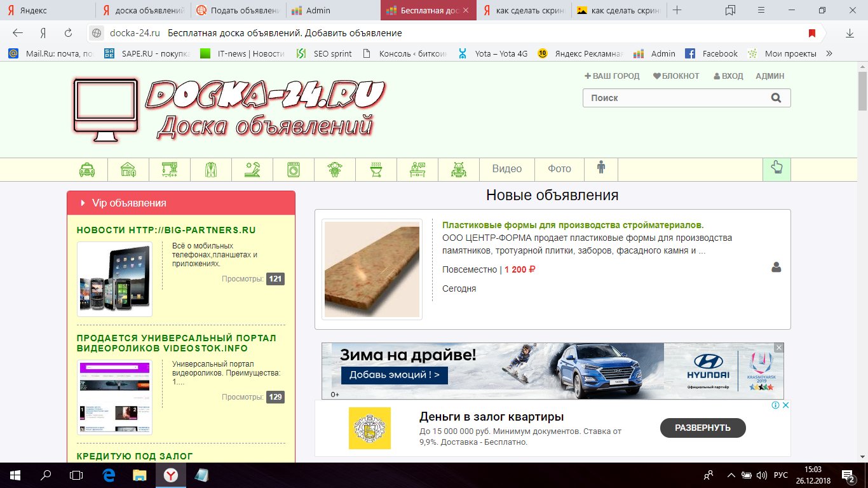Click the РАЗВЕРНУТЬ ad button
Screen dimensions: 868x488
coord(703,428)
